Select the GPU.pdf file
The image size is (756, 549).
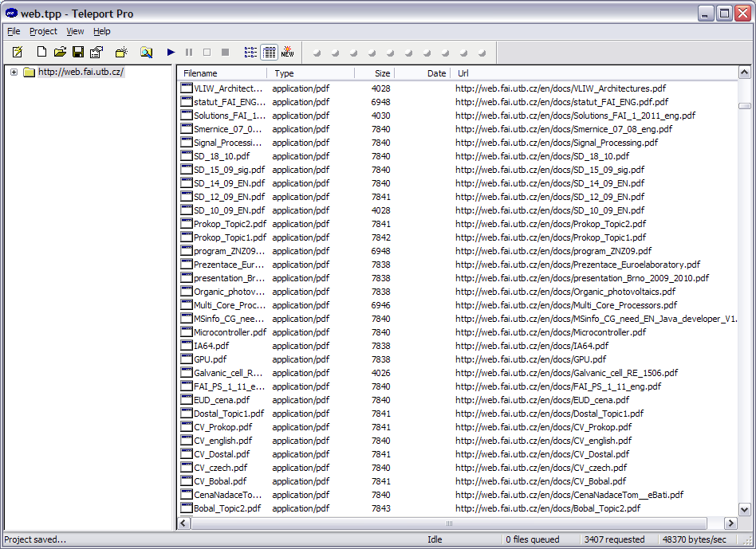pos(211,359)
